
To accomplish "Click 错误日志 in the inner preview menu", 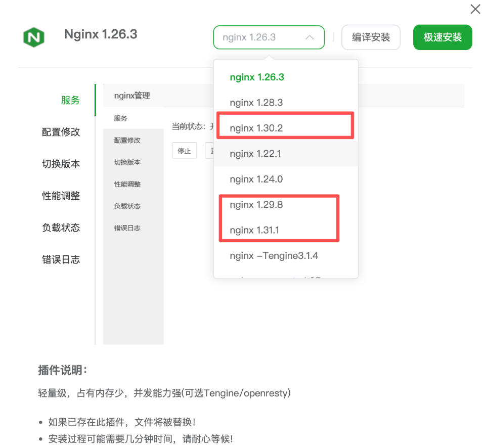I will point(127,228).
